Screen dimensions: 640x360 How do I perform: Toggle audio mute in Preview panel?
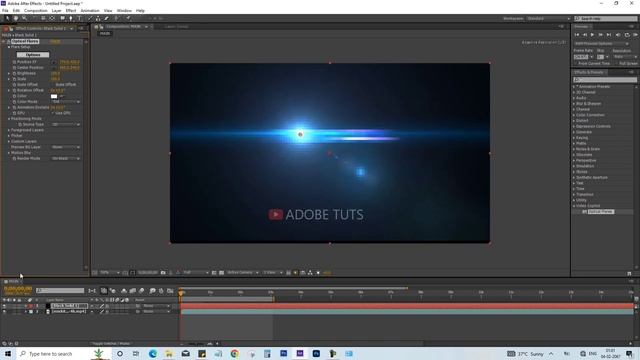coord(618,35)
